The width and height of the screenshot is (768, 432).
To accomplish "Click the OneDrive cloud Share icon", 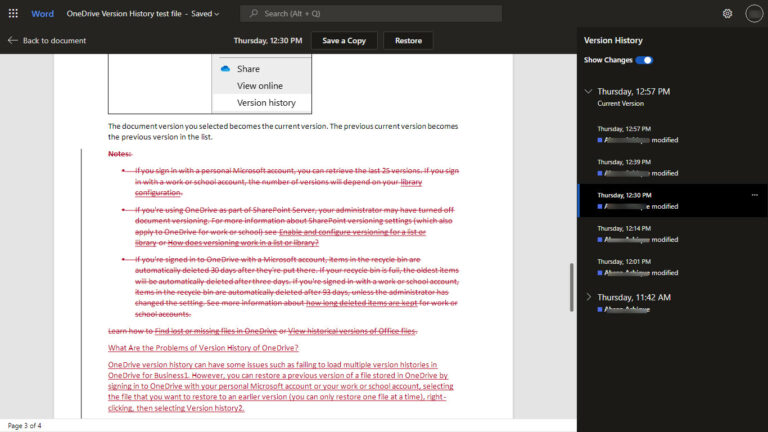I will 226,69.
